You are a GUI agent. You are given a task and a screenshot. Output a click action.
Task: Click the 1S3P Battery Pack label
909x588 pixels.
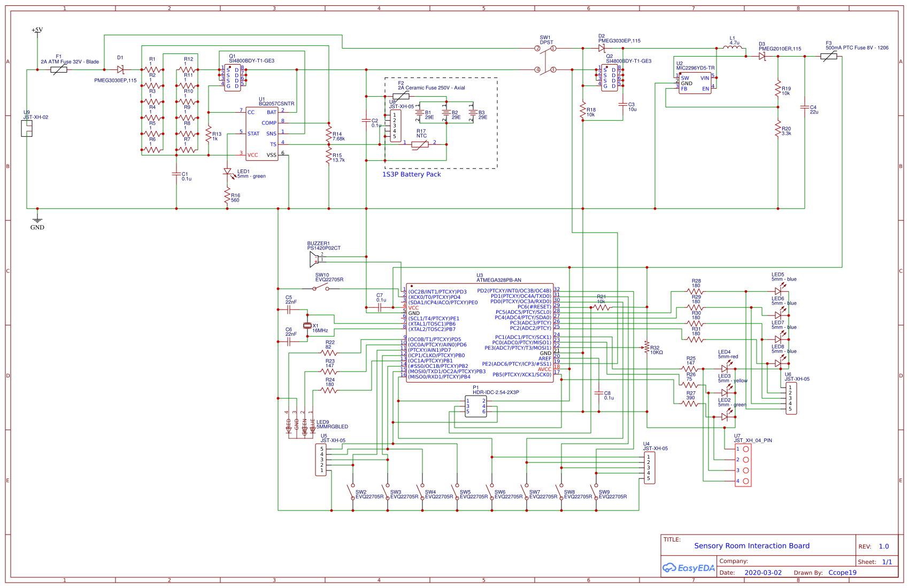click(411, 174)
